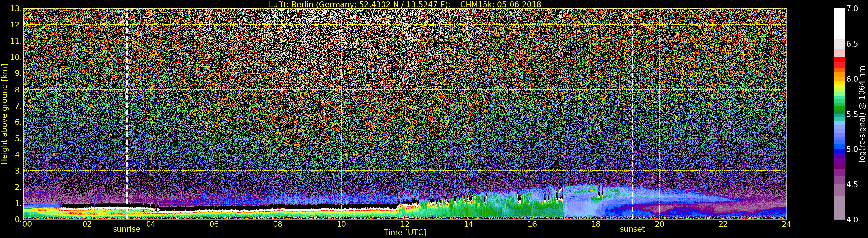The width and height of the screenshot is (868, 238).
Task: Click the colorbar tick label '4.5'
Action: tap(852, 185)
